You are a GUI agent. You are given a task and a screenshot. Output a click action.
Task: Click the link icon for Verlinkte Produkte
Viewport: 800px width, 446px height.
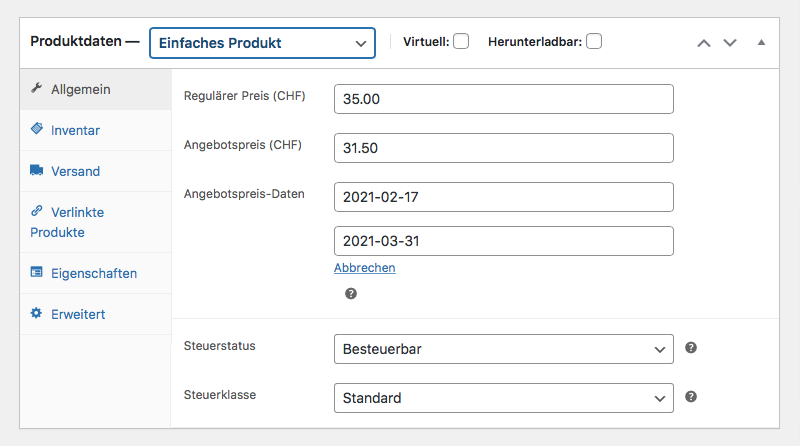(x=37, y=210)
